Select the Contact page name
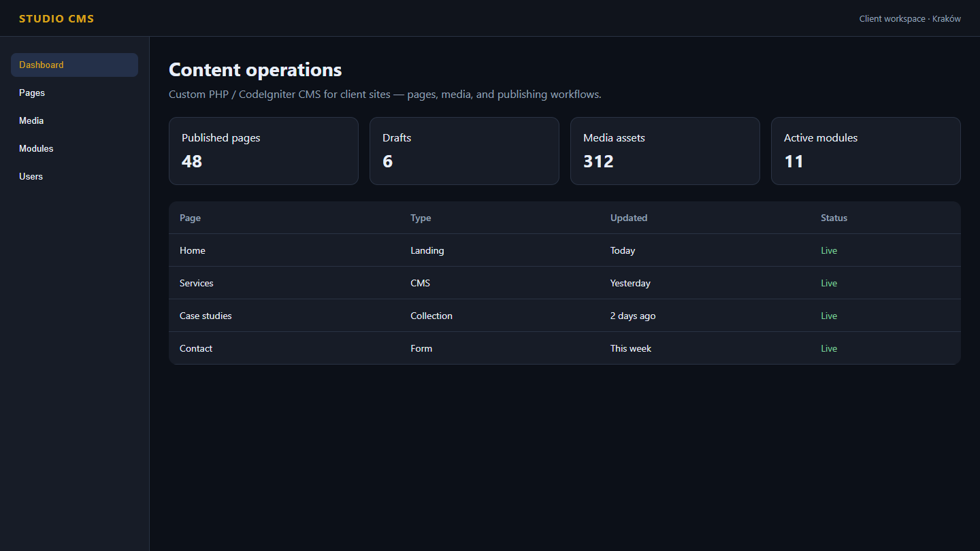Viewport: 980px width, 551px height. [x=196, y=349]
